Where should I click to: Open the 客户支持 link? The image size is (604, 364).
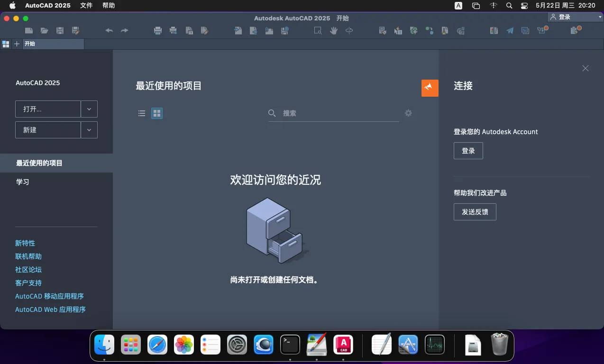click(28, 283)
